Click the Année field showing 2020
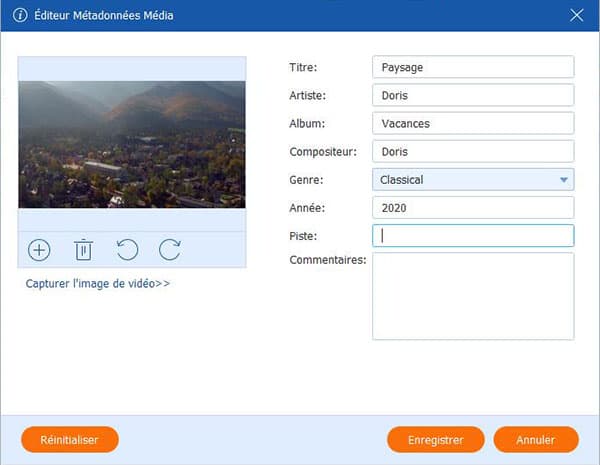Screen dimensions: 600x465 pyautogui.click(x=472, y=208)
